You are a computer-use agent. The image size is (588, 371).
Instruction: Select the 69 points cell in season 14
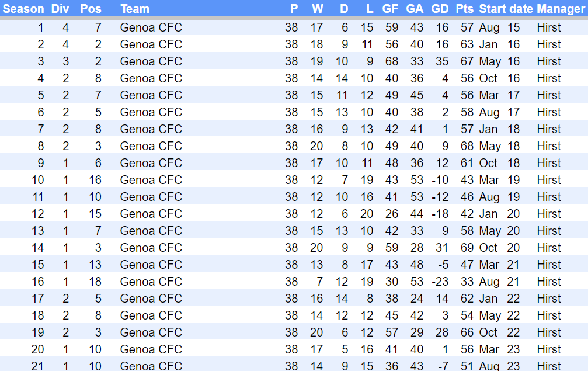[467, 248]
